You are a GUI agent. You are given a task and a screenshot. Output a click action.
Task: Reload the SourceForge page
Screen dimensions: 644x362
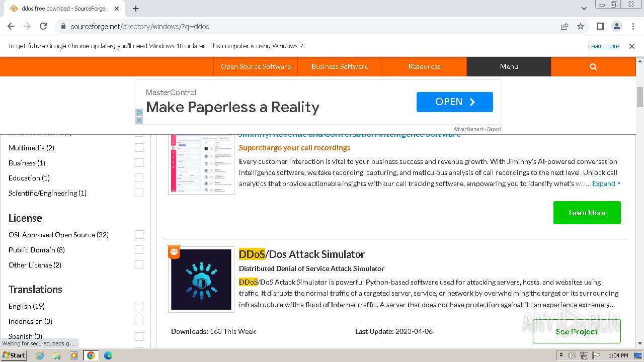tap(43, 26)
